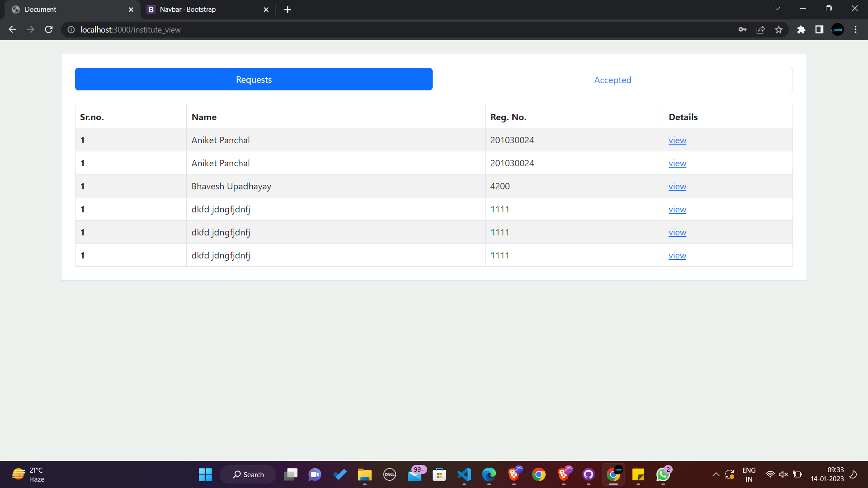The image size is (868, 488).
Task: Bookmark this page with star icon
Action: (x=778, y=29)
